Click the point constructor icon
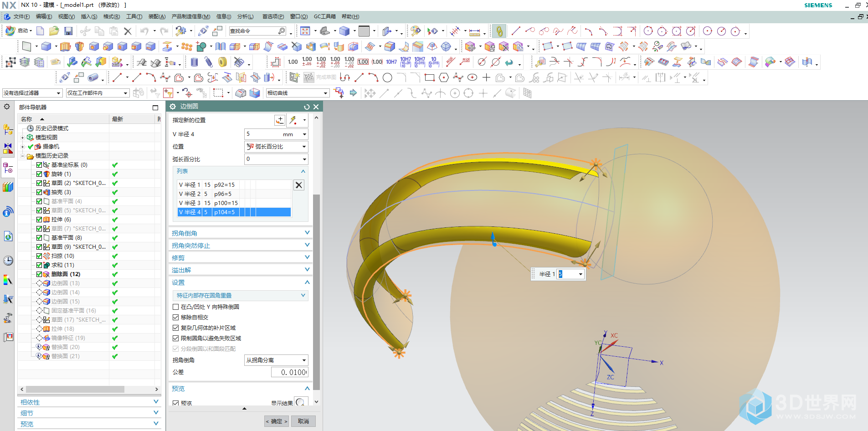The height and width of the screenshot is (431, 868). tap(280, 120)
